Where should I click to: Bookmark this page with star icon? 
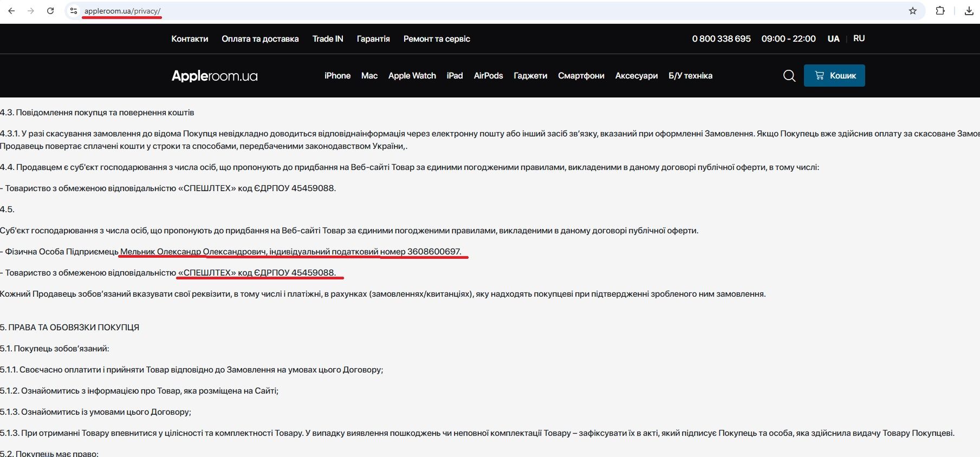click(913, 11)
